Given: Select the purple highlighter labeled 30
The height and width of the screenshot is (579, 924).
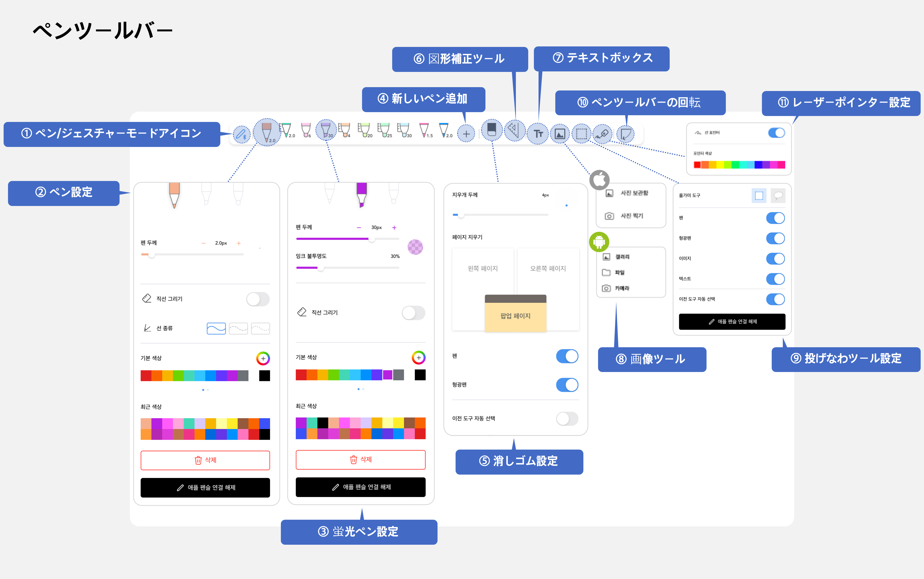Looking at the screenshot, I should tap(326, 130).
